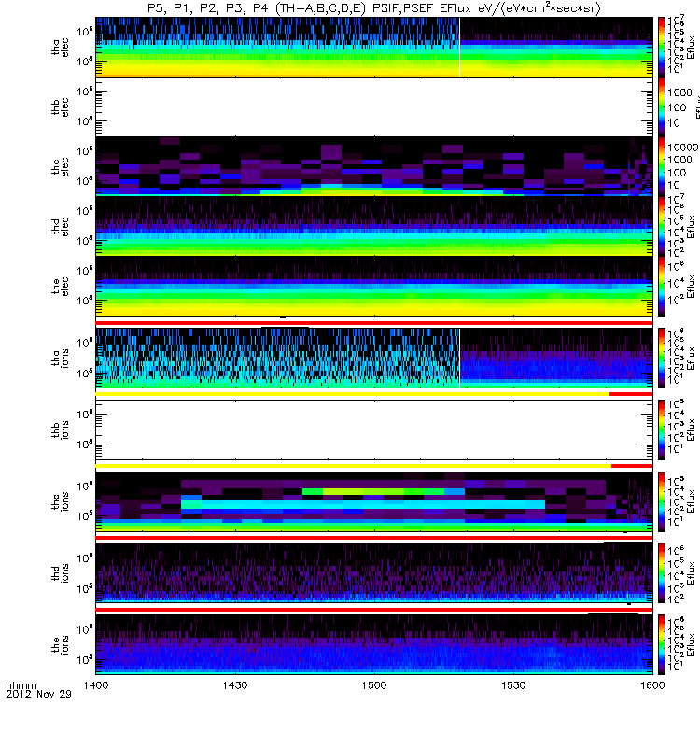Pick the 'the elec' Eflux color bar
The width and height of the screenshot is (700, 747).
coord(662,286)
